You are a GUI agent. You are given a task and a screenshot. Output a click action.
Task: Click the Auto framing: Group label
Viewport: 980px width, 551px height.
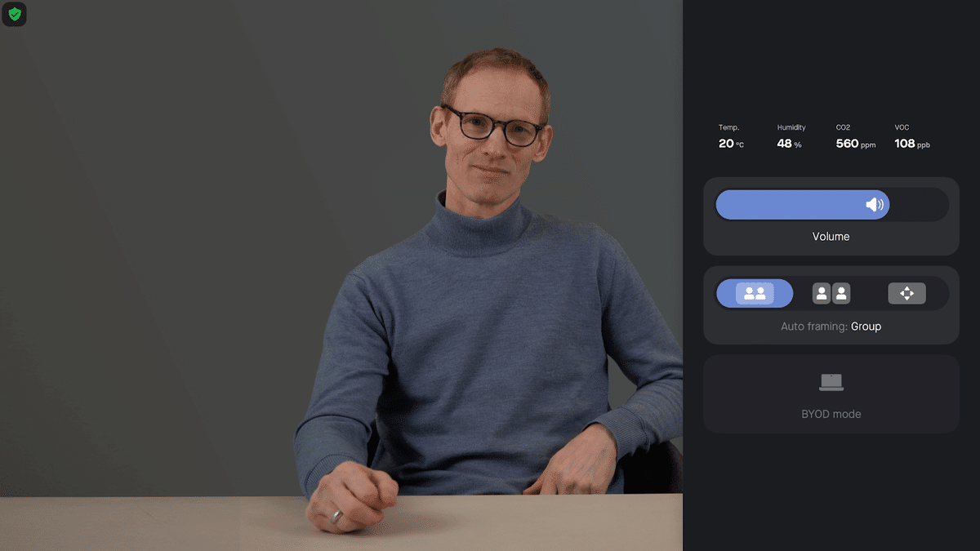point(831,327)
